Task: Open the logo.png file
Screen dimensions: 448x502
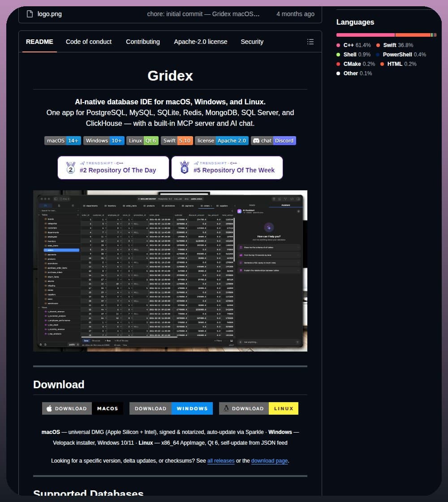Action: tap(50, 14)
